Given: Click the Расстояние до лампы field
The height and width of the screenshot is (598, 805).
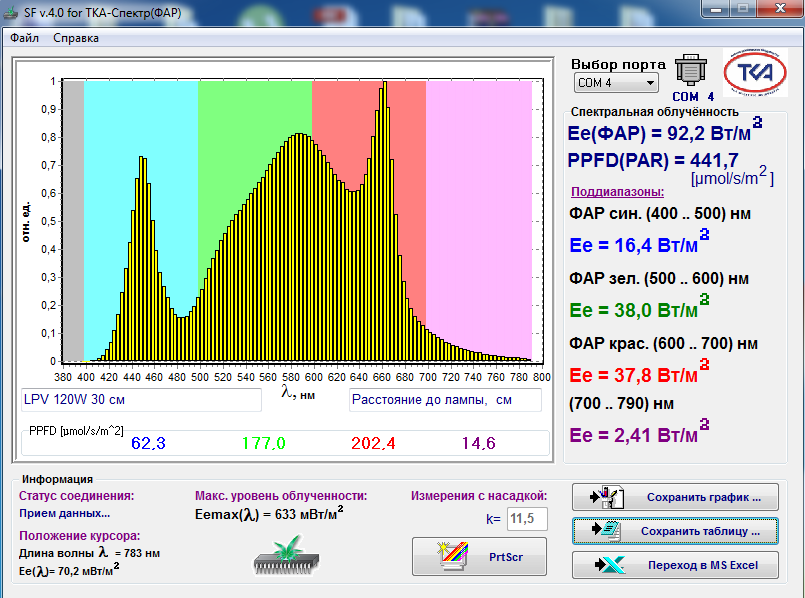Looking at the screenshot, I should pos(445,399).
